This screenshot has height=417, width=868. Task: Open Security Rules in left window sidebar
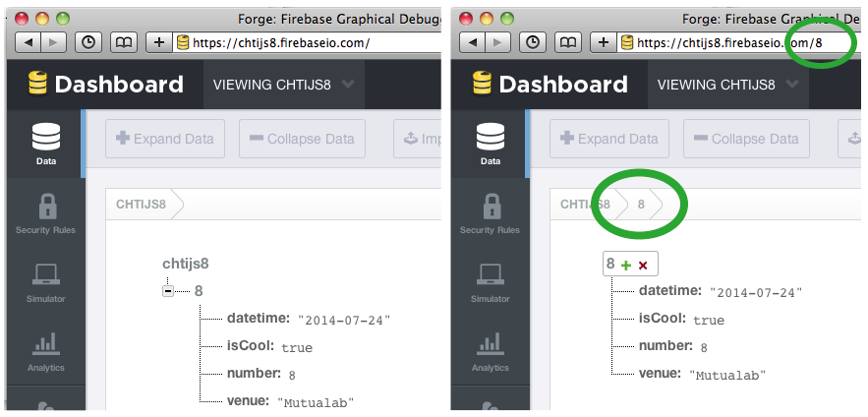click(46, 212)
